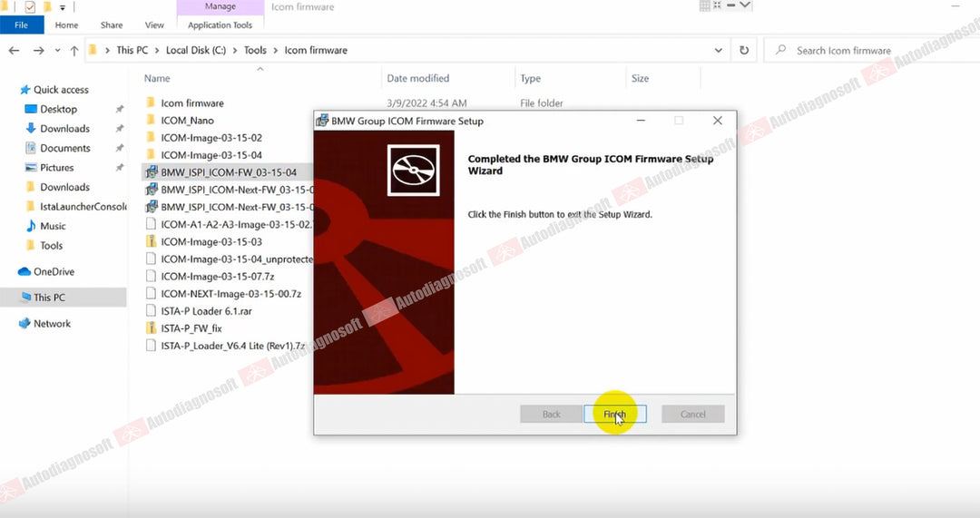Switch to the View ribbon tab

(154, 25)
